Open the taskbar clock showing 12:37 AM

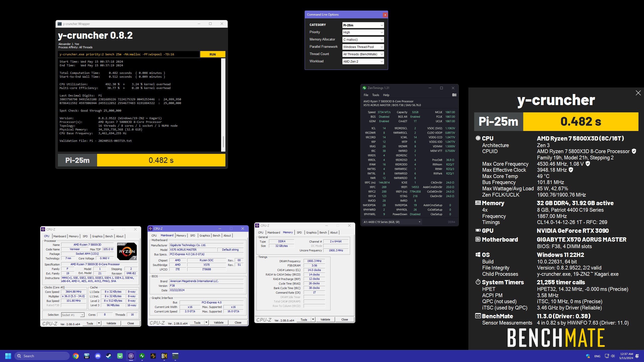pos(626,356)
